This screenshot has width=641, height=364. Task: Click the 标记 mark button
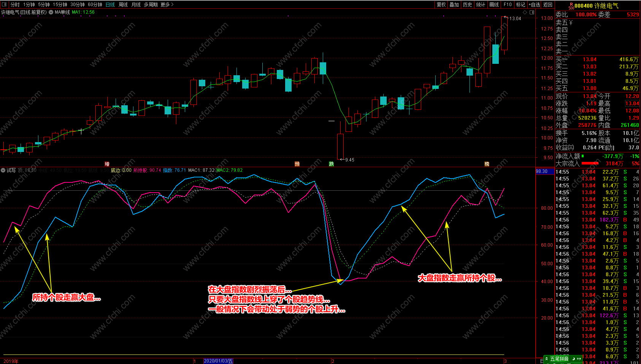pyautogui.click(x=520, y=5)
